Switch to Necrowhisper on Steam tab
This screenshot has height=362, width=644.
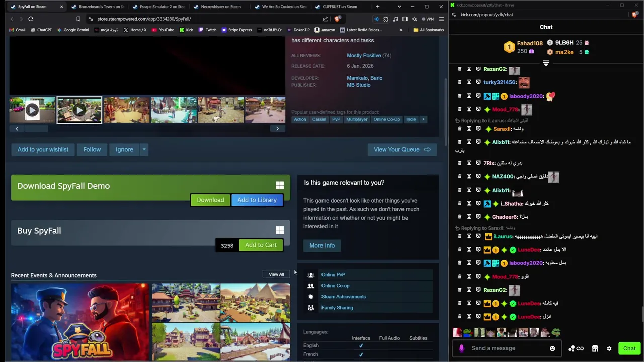click(x=220, y=7)
